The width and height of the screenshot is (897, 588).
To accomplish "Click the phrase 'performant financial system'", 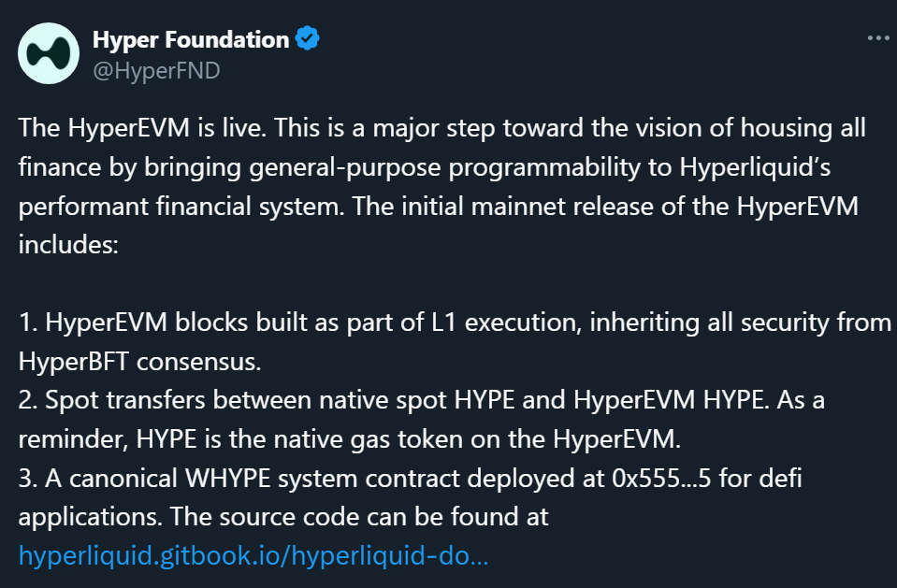I will 181,206.
